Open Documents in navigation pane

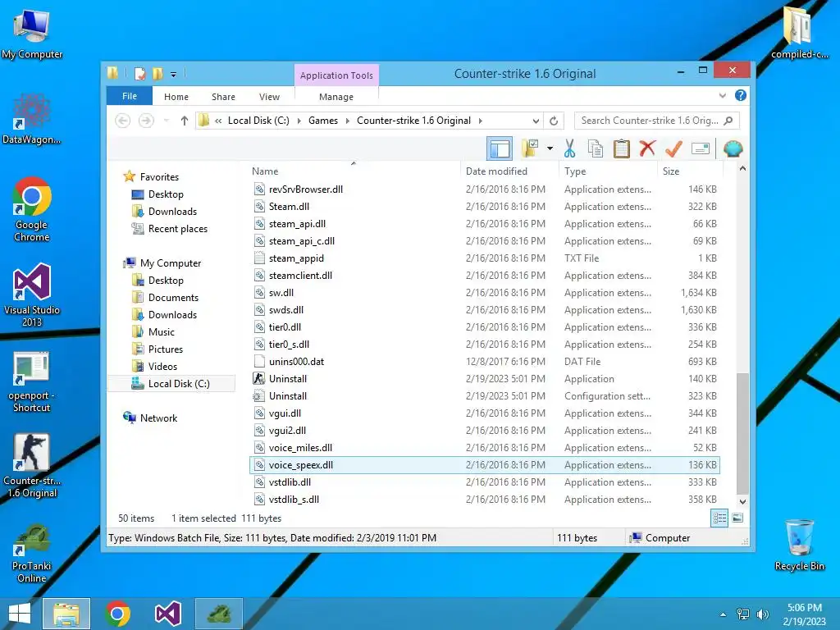click(x=173, y=297)
